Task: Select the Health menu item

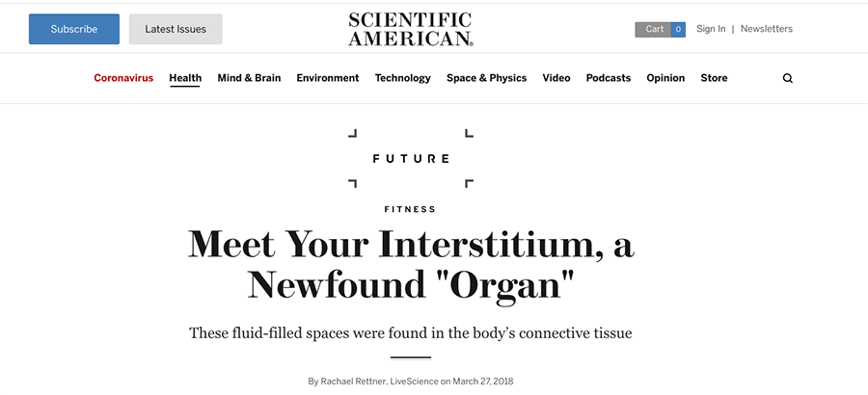Action: click(x=185, y=78)
